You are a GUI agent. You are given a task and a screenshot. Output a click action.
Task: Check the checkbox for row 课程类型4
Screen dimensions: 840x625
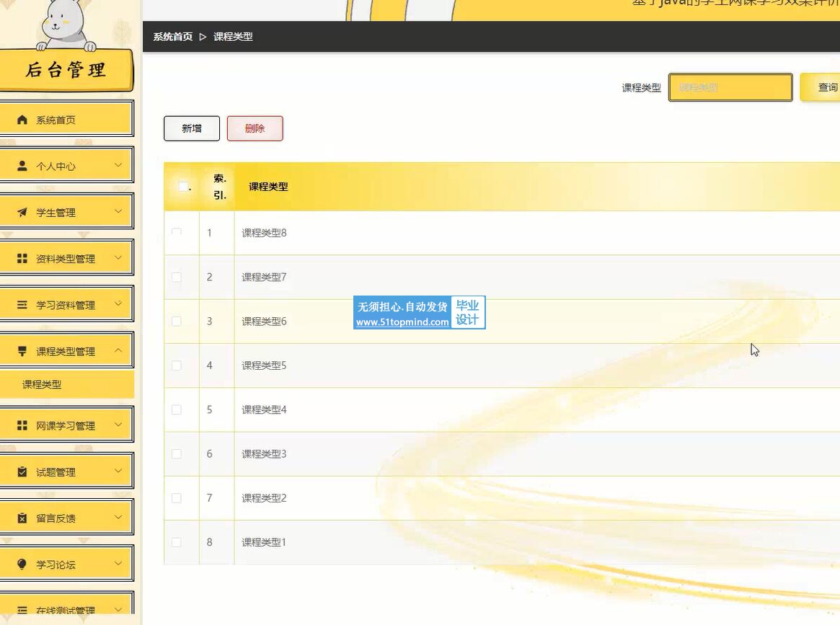point(176,409)
